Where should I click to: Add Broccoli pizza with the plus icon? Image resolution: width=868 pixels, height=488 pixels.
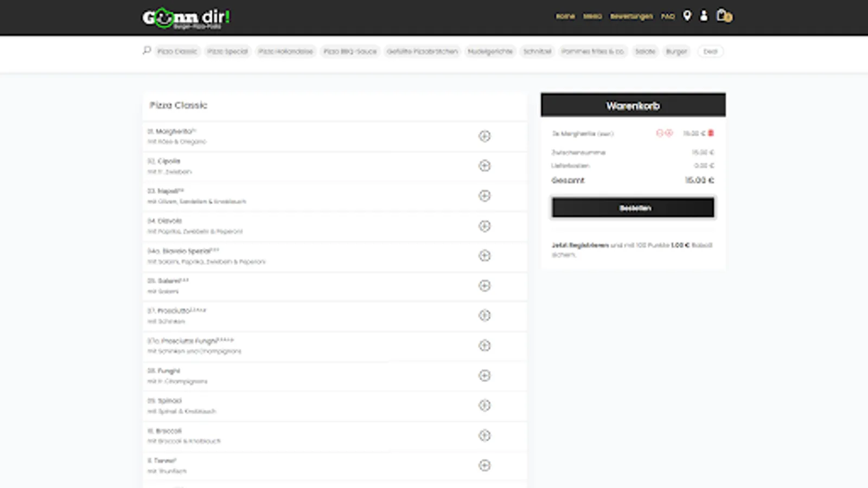point(484,435)
